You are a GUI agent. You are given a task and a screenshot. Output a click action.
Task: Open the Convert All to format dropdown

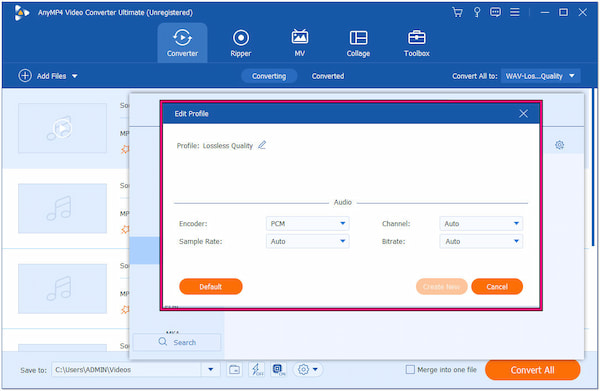click(x=540, y=76)
